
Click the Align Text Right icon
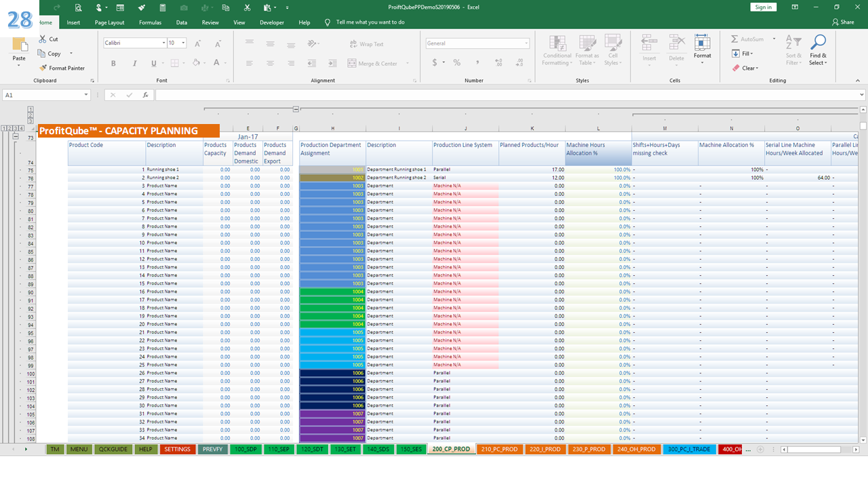pos(291,63)
